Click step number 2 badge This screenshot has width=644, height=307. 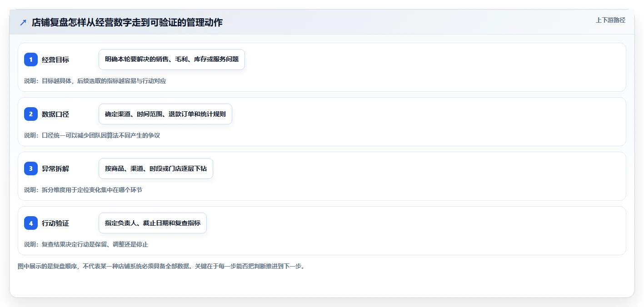(x=31, y=114)
